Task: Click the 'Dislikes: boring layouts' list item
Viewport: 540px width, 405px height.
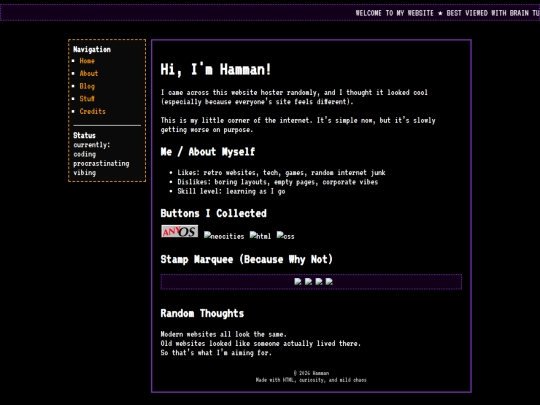Action: (278, 182)
